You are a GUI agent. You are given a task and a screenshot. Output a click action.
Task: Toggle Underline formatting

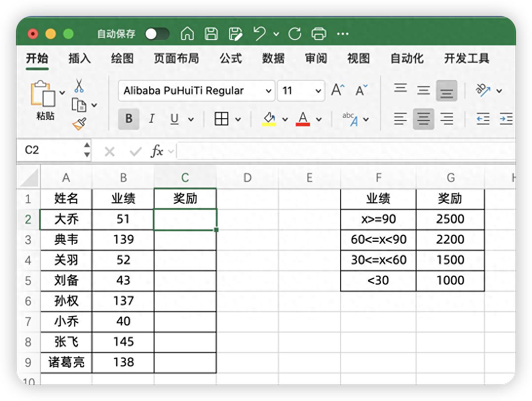[175, 119]
